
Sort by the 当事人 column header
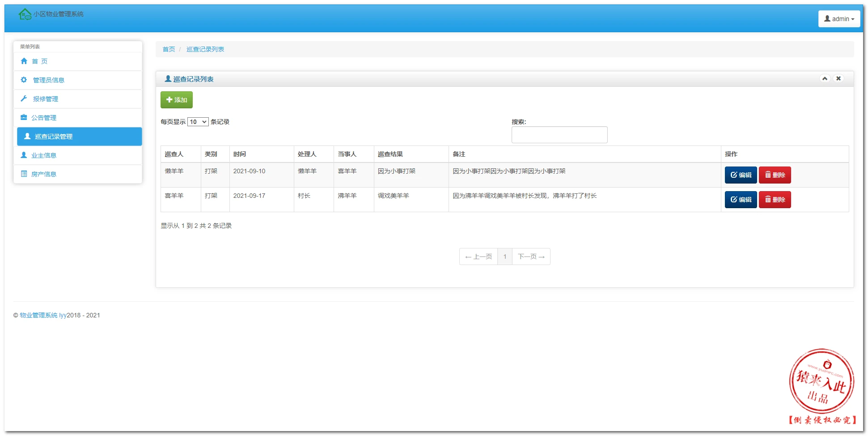click(x=354, y=154)
